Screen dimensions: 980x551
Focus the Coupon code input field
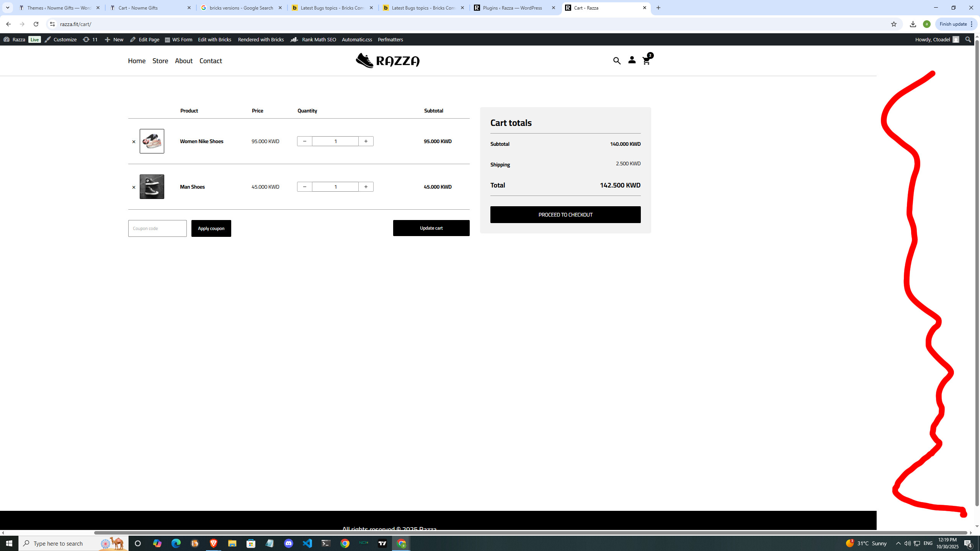tap(157, 228)
